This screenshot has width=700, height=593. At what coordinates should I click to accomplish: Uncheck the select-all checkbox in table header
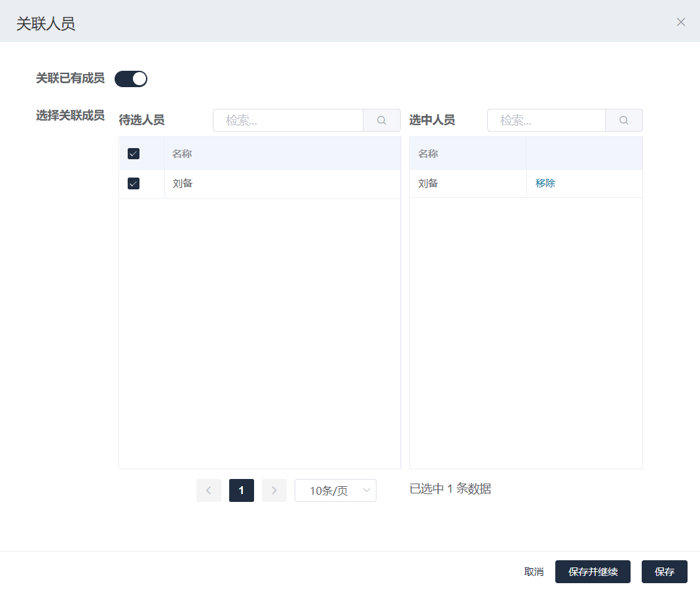134,154
